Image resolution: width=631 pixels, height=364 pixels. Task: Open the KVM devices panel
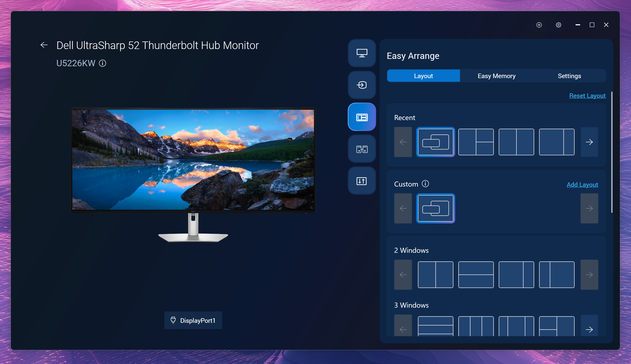pyautogui.click(x=361, y=149)
